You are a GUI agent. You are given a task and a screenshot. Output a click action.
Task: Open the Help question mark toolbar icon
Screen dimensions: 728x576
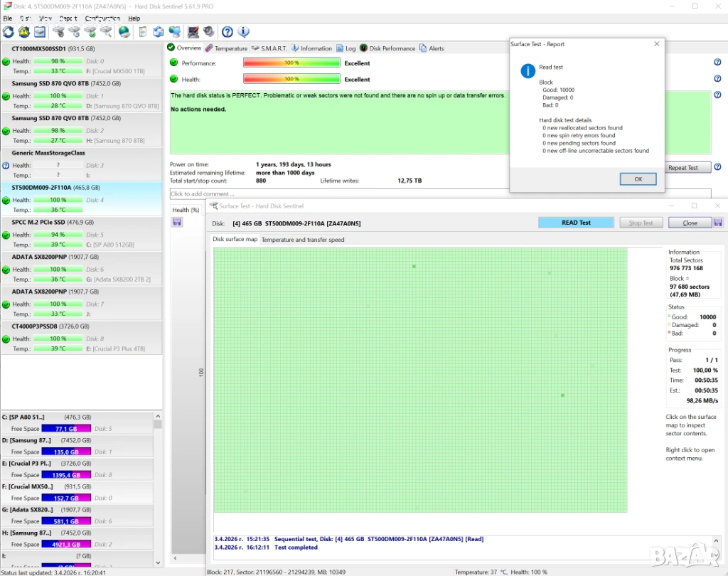pos(227,32)
